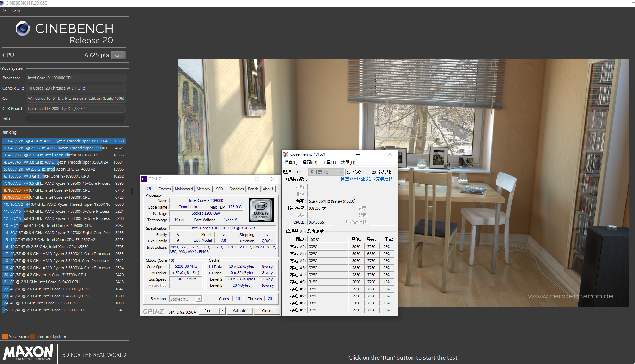The image size is (635, 364).
Task: Expand the Tools dropdown arrow in CPU-Z
Action: (222, 311)
